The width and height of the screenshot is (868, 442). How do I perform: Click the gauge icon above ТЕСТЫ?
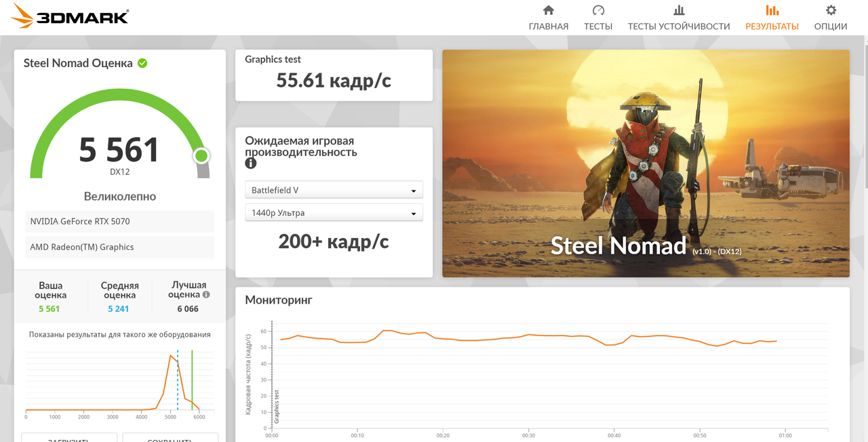(598, 10)
